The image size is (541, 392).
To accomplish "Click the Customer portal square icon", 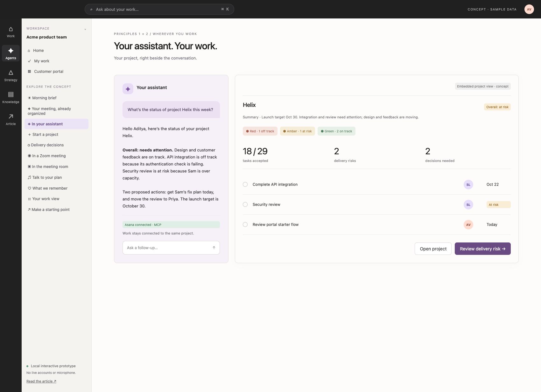I will click(x=29, y=72).
